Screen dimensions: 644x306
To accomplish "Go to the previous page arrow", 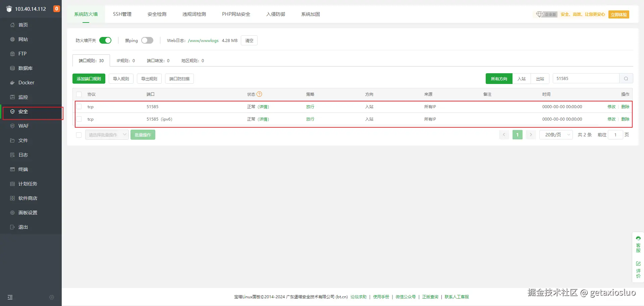I will pos(504,135).
